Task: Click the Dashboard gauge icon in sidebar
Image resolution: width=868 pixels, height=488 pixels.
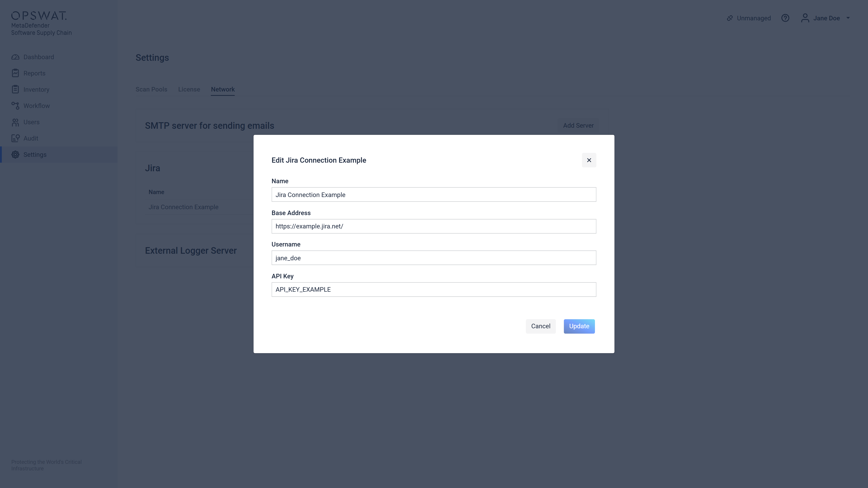Action: point(15,57)
